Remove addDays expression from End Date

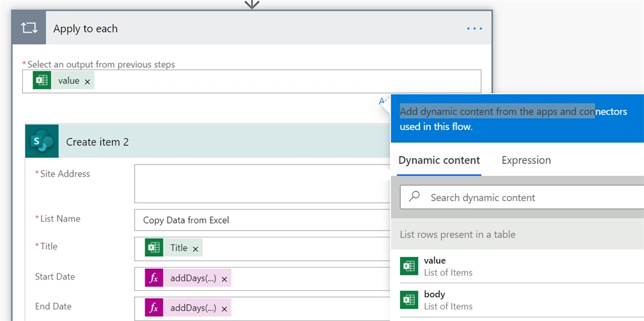click(x=225, y=308)
